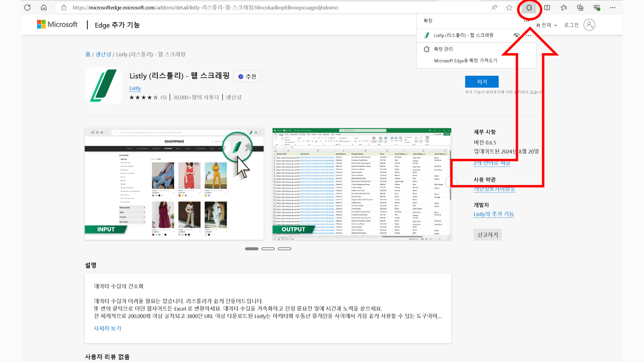
Task: Open the OUTPUT spreadsheet screenshot thumbnail
Action: coord(362,184)
